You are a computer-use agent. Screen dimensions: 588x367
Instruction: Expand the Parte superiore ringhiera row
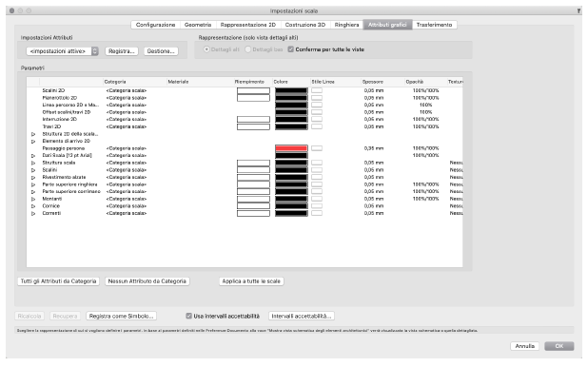pos(33,184)
